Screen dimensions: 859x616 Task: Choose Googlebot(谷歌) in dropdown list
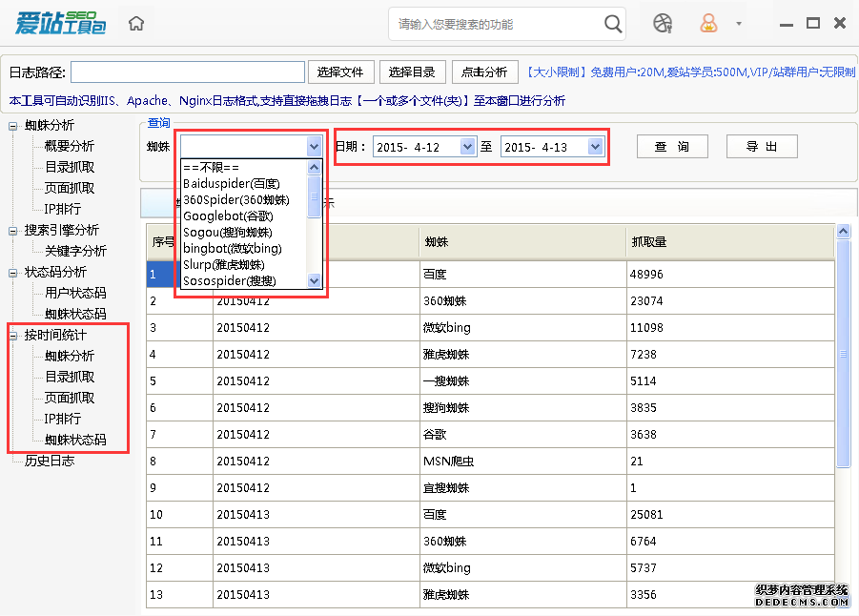pos(228,216)
